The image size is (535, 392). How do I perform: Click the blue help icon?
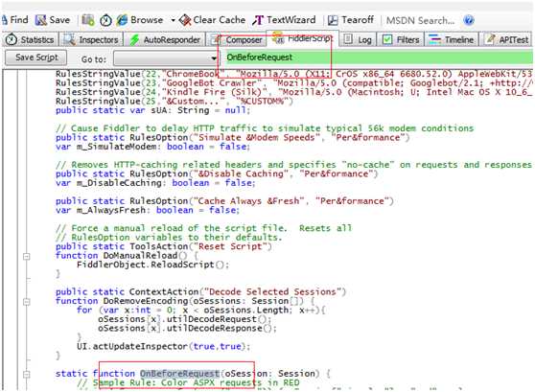(x=469, y=20)
